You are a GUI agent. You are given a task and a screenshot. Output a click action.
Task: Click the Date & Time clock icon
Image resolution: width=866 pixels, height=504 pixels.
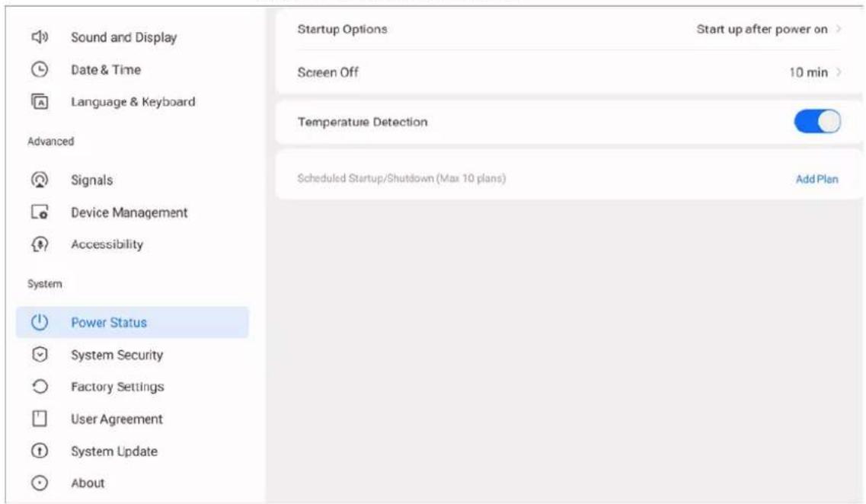(39, 69)
